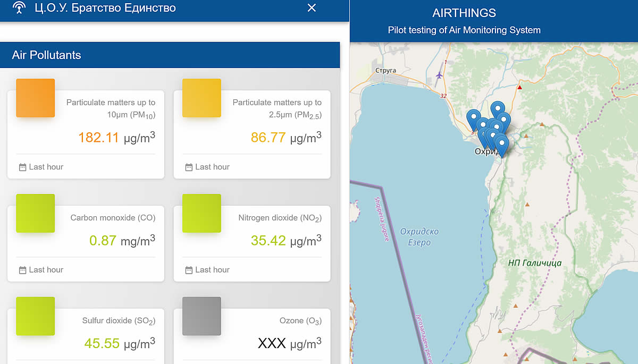Click the green Carbon monoxide indicator square
Viewport: 638px width, 364px height.
click(36, 213)
